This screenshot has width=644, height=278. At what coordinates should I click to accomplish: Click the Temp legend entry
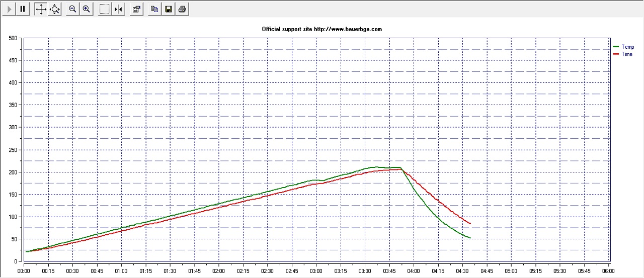pos(627,47)
